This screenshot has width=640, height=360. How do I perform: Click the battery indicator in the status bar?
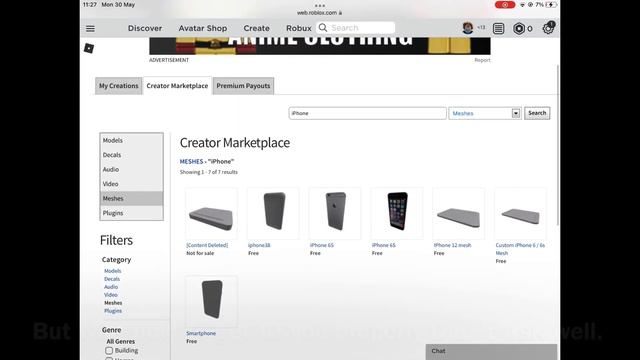click(552, 4)
